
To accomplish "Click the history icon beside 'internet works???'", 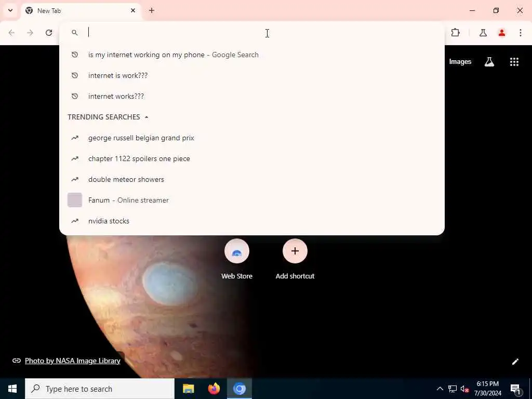I will (75, 96).
